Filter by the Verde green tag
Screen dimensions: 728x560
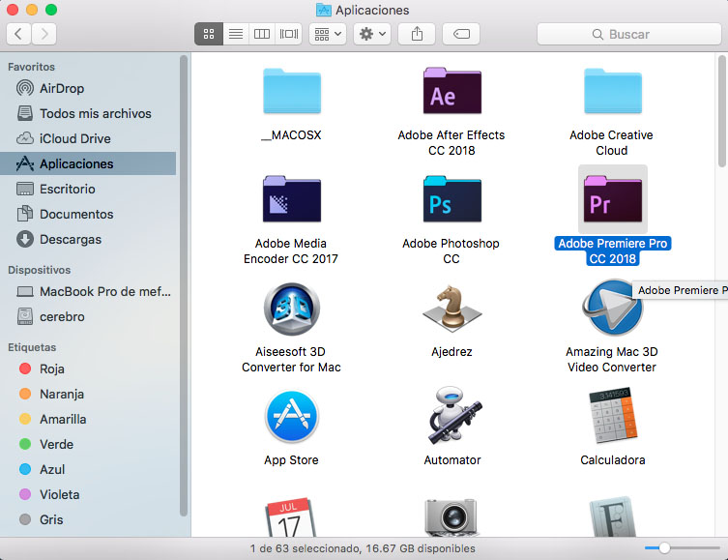88,444
